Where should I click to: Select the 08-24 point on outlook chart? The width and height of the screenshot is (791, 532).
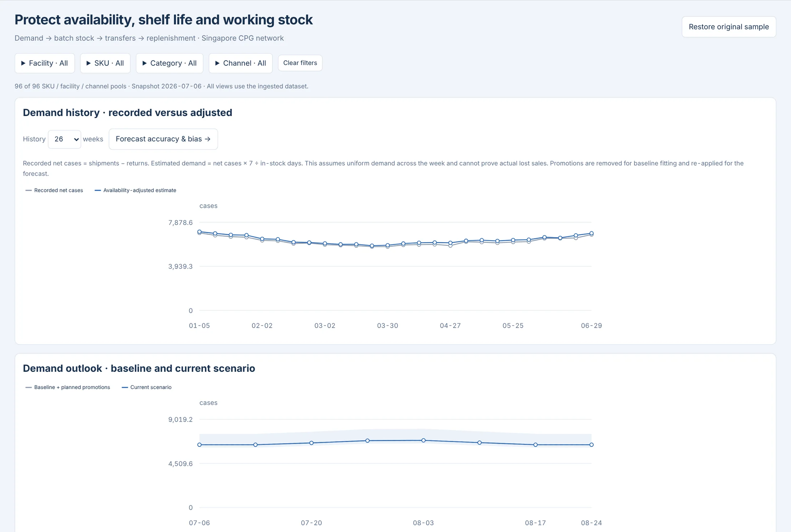point(591,445)
